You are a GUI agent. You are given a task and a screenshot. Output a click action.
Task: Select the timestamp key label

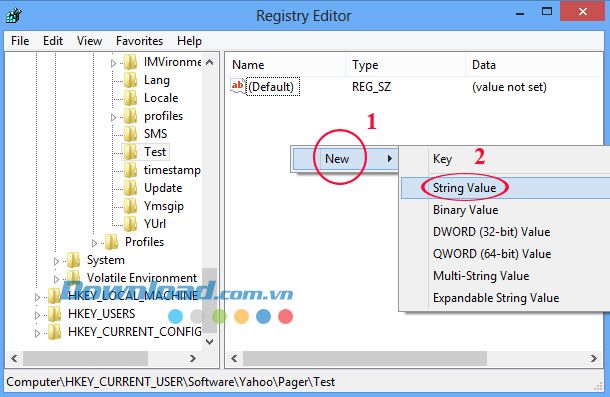[172, 170]
